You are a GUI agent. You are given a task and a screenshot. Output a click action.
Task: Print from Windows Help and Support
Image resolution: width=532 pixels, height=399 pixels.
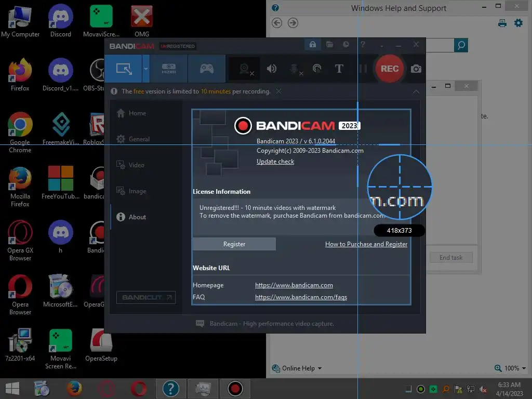point(502,23)
